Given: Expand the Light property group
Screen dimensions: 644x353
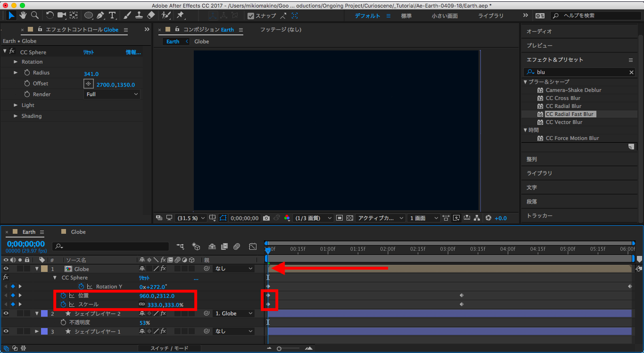Looking at the screenshot, I should 16,105.
